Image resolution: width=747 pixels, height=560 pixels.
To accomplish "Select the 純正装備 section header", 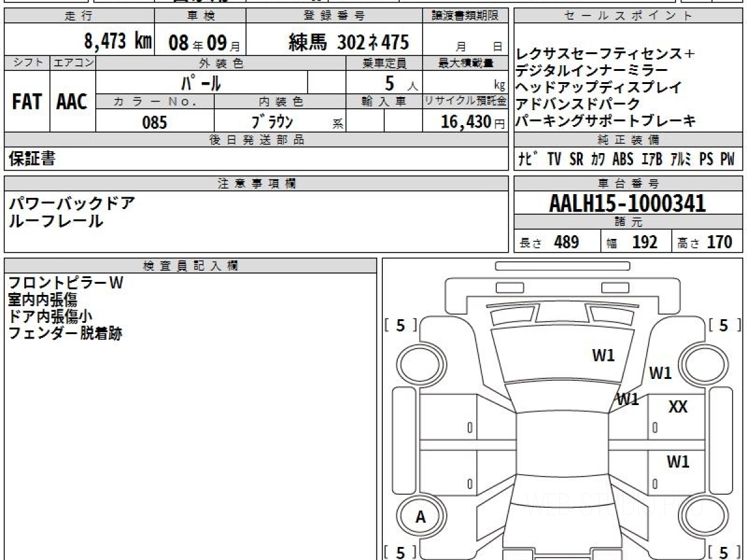I will click(628, 140).
